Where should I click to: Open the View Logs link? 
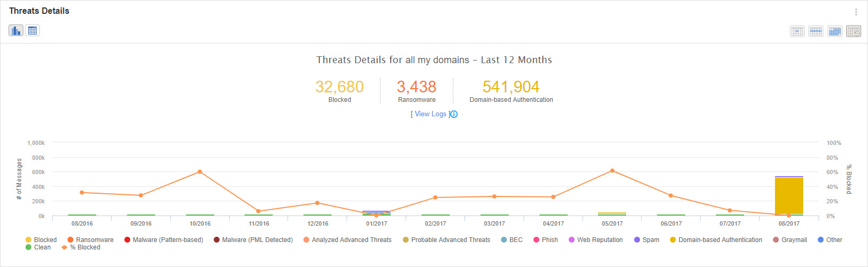coord(431,114)
